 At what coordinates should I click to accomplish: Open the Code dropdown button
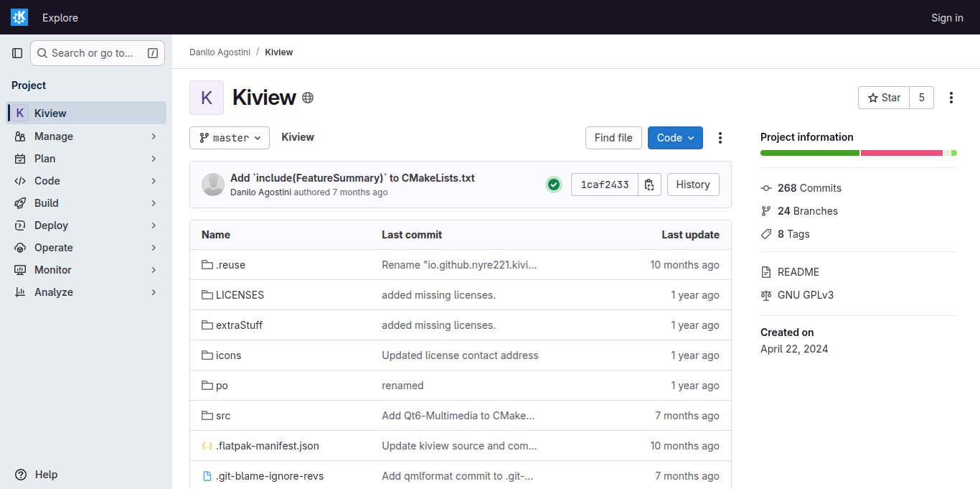tap(675, 138)
